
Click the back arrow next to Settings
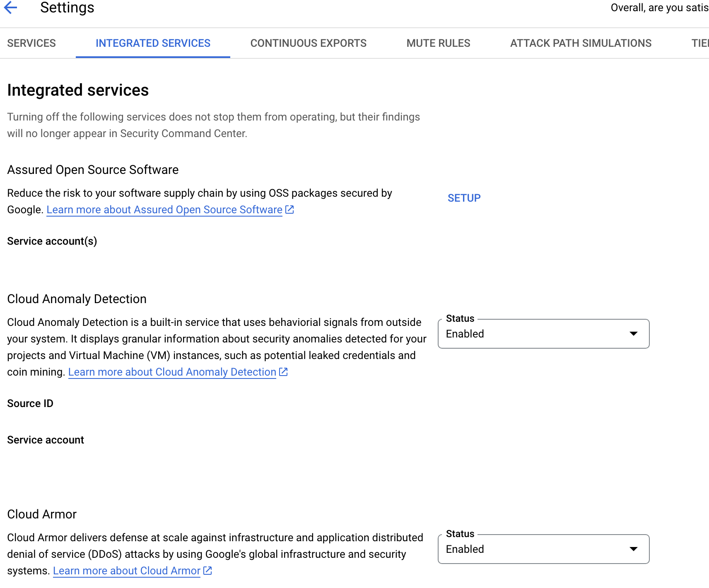[11, 7]
